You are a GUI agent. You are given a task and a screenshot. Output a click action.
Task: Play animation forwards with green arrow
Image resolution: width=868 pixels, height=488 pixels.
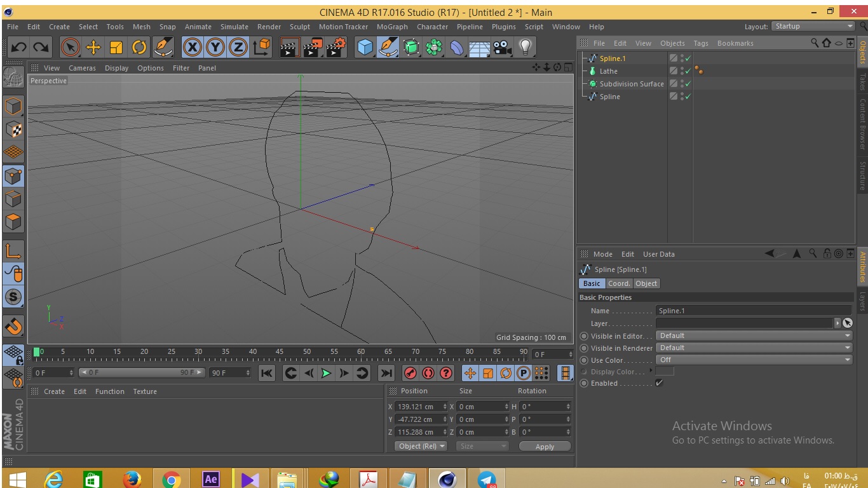point(327,373)
